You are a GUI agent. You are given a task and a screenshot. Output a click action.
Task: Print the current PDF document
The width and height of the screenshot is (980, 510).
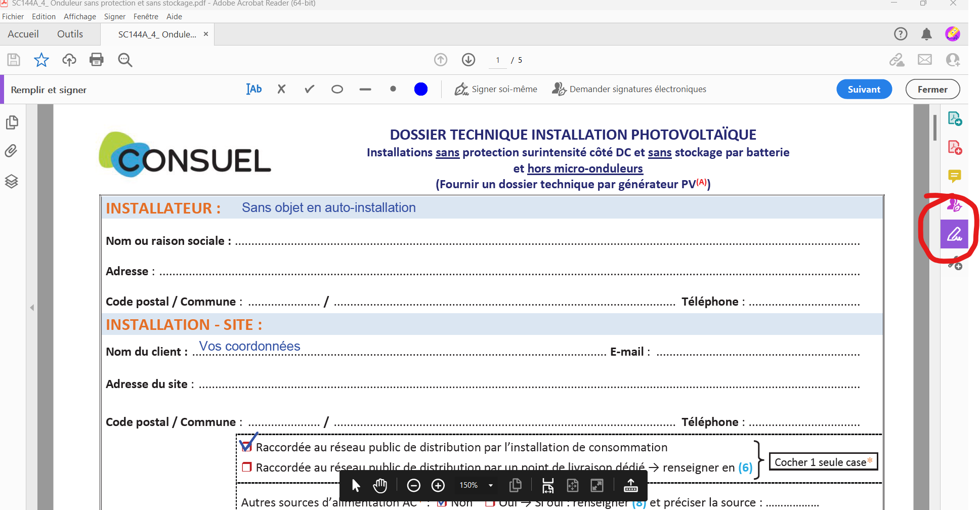coord(96,60)
